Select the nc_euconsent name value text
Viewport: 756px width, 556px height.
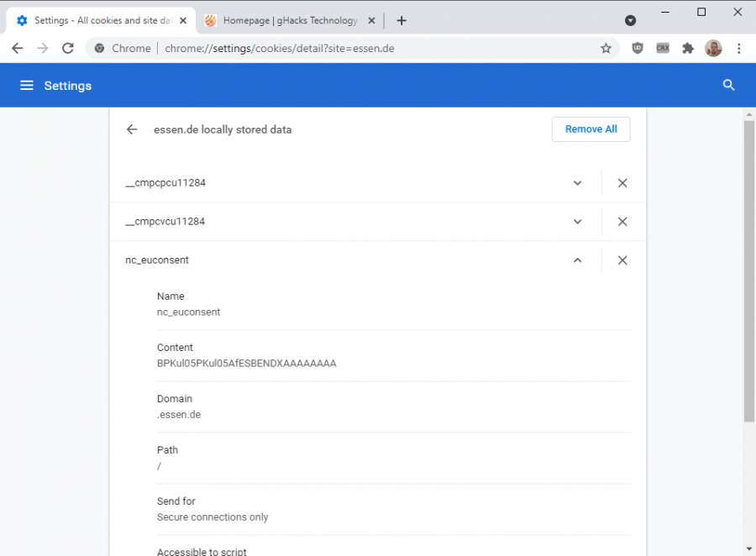[188, 312]
